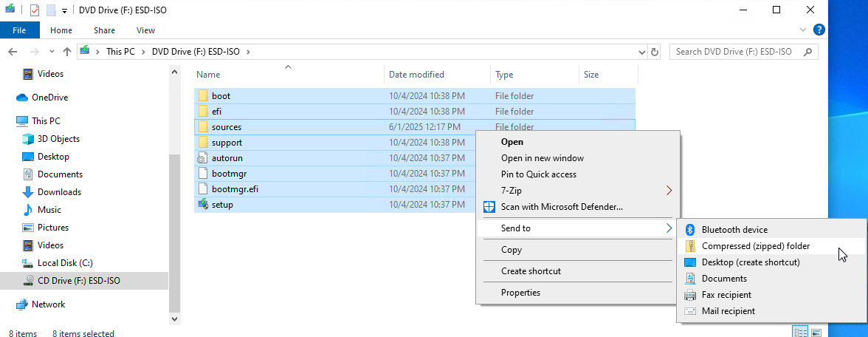Screen dimensions: 868x337
Task: Send to Fax recipient
Action: point(771,295)
